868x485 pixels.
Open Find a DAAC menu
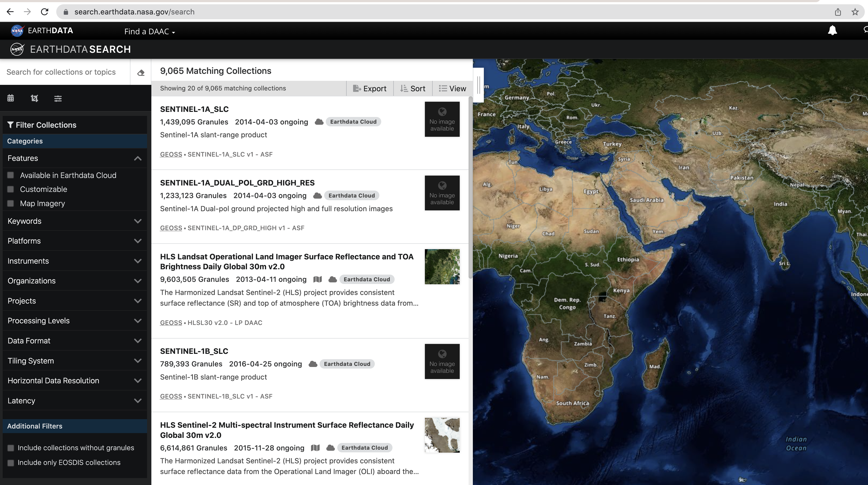click(149, 31)
